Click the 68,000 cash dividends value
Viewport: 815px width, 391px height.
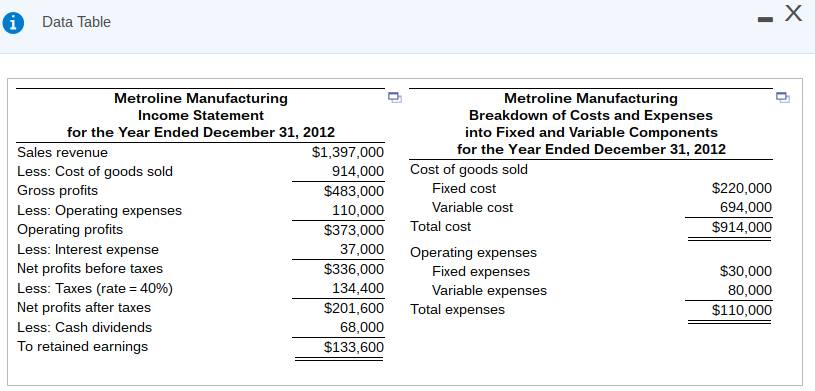[x=362, y=328]
